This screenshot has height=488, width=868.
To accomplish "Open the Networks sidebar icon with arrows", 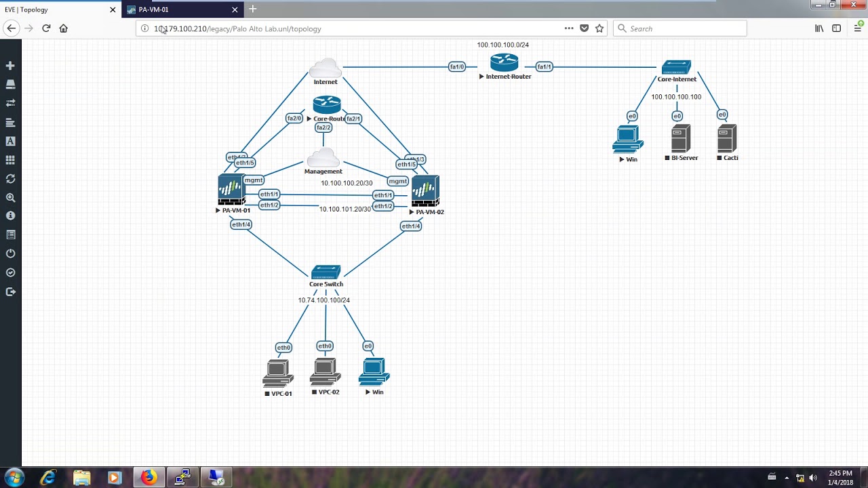I will click(x=10, y=103).
